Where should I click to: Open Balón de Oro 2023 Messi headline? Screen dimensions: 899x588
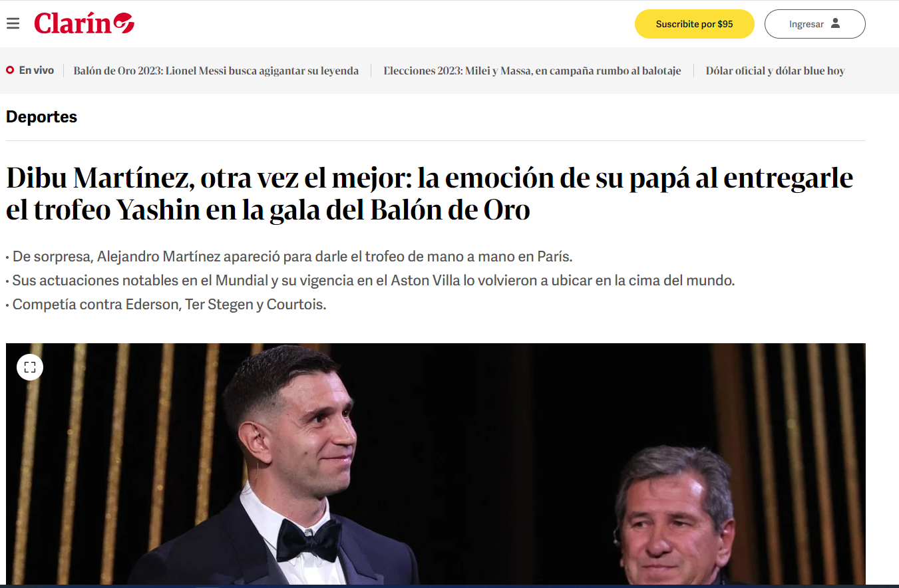pyautogui.click(x=216, y=71)
